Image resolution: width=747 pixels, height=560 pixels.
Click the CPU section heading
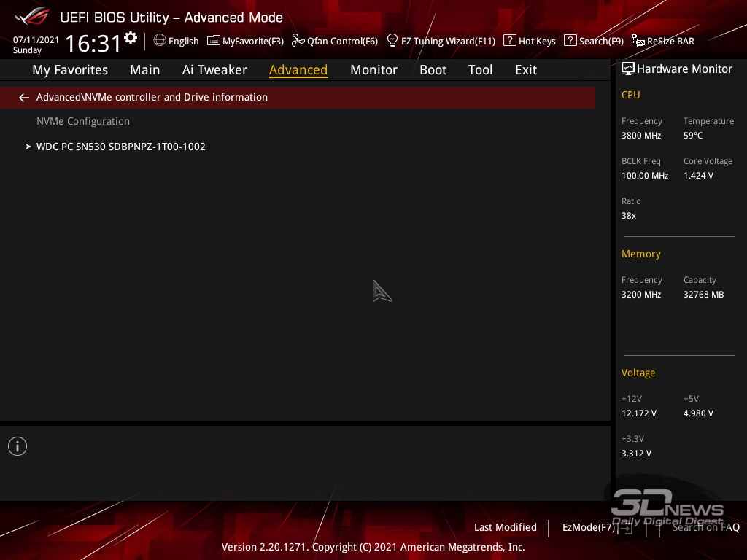tap(630, 95)
